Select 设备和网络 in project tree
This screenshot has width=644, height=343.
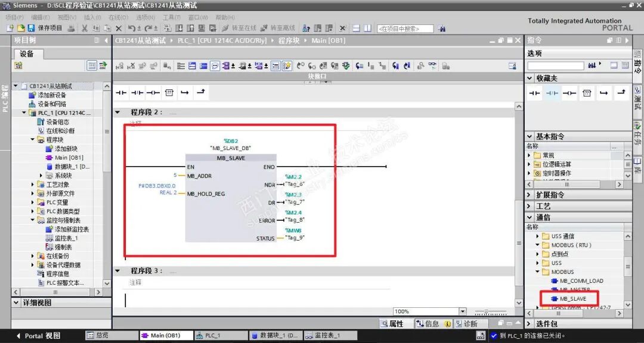(47, 104)
